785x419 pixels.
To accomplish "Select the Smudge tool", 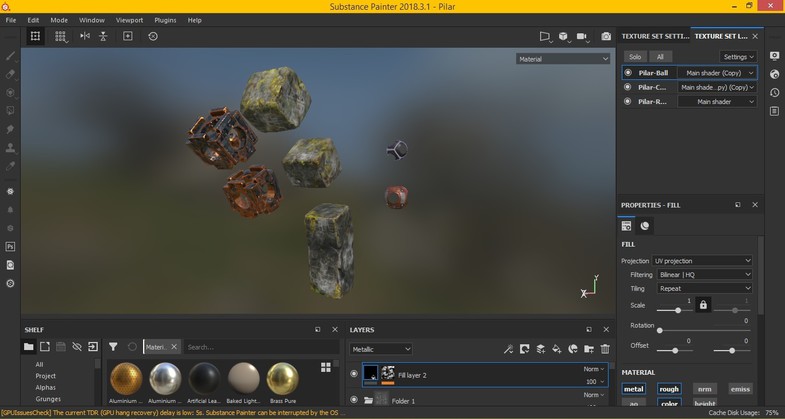I will [x=10, y=129].
